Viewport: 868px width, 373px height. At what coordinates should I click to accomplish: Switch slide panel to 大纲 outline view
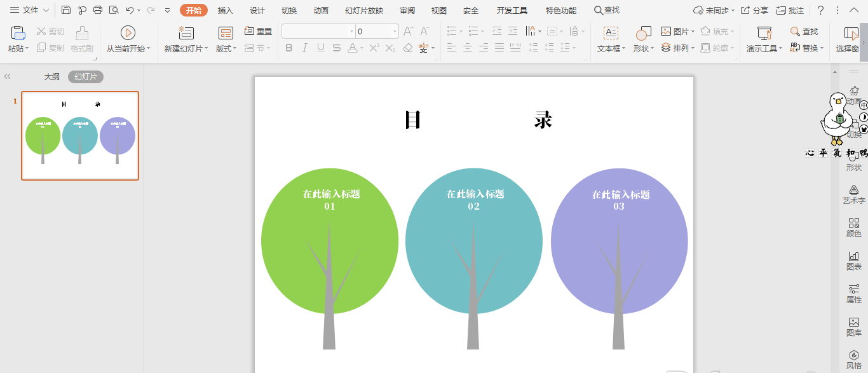tap(51, 77)
